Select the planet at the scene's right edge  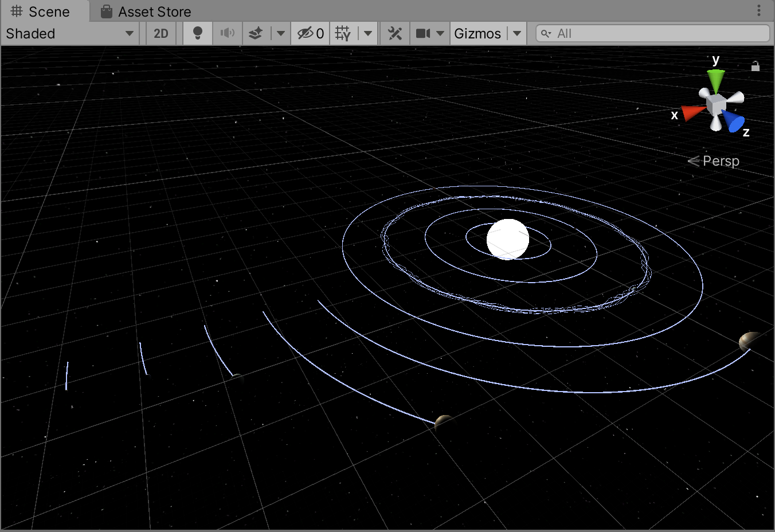point(749,341)
